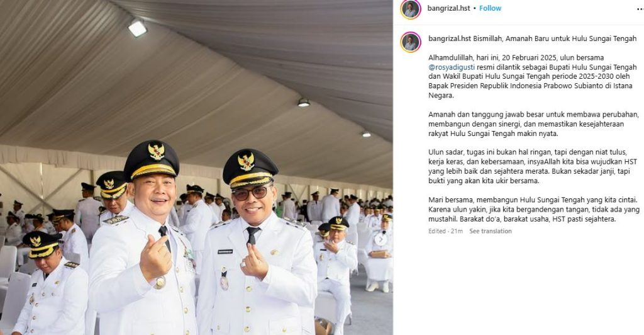Viewport: 644px width, 335px height.
Task: Open the more options ellipsis menu
Action: pos(640,9)
